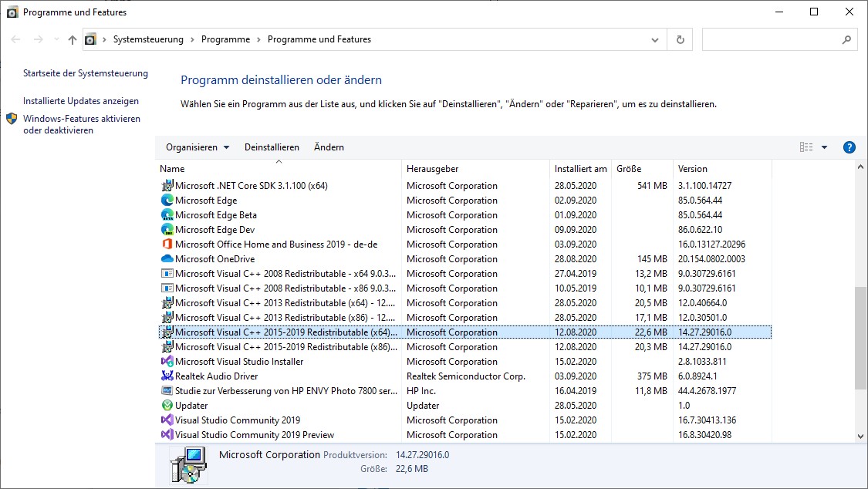The image size is (868, 489).
Task: Click the Visual C++ 2015-2019 (x86) row icon
Action: coord(167,347)
